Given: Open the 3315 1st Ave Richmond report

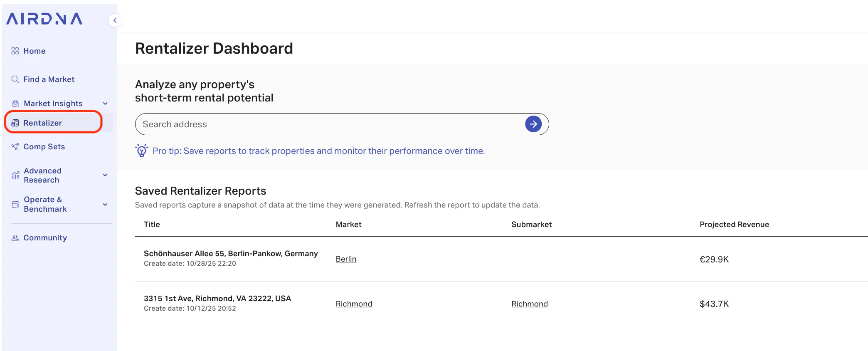Looking at the screenshot, I should point(217,298).
